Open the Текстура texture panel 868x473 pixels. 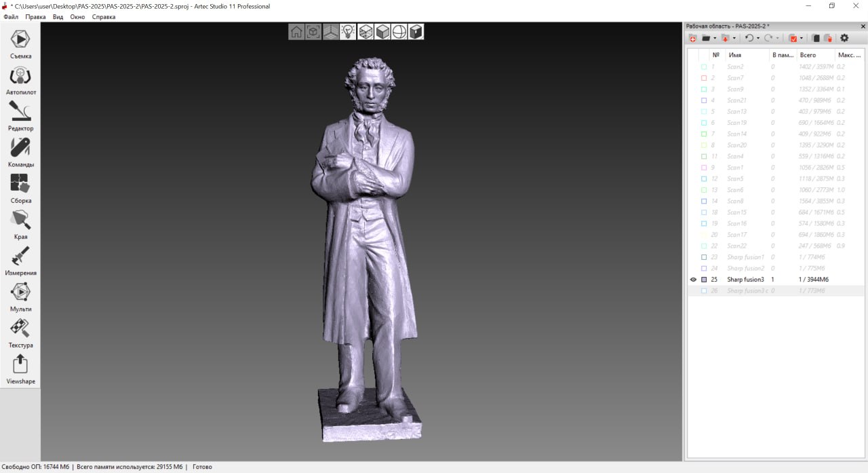(20, 333)
